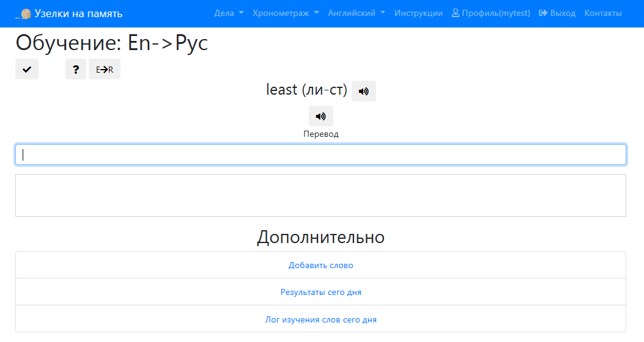Viewport: 644px width, 342px height.
Task: Open Результаты сего дня link
Action: pyautogui.click(x=321, y=292)
